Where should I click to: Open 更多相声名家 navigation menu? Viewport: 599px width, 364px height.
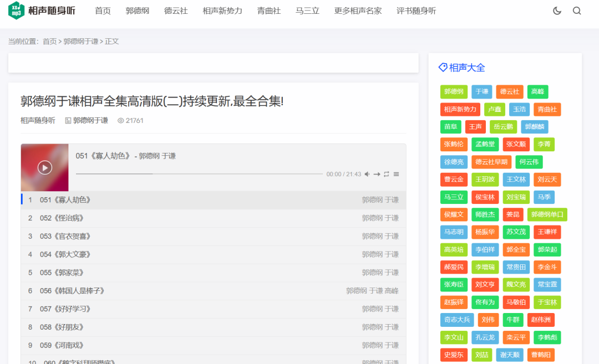[358, 11]
